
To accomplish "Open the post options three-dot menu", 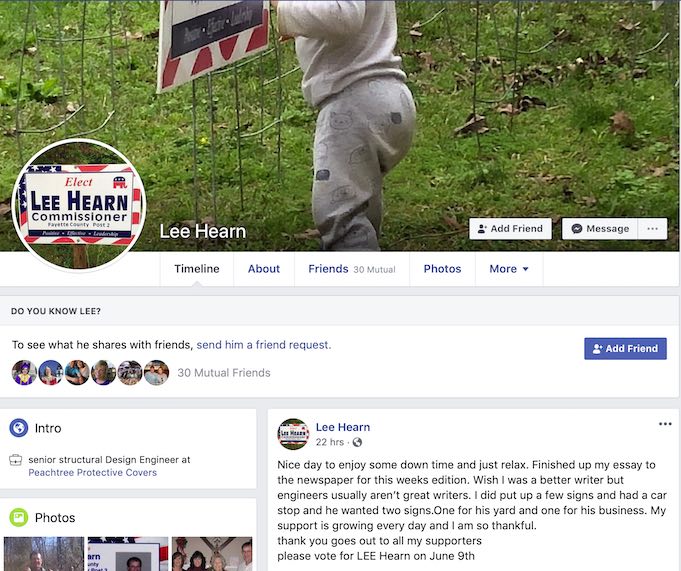I will click(x=665, y=424).
